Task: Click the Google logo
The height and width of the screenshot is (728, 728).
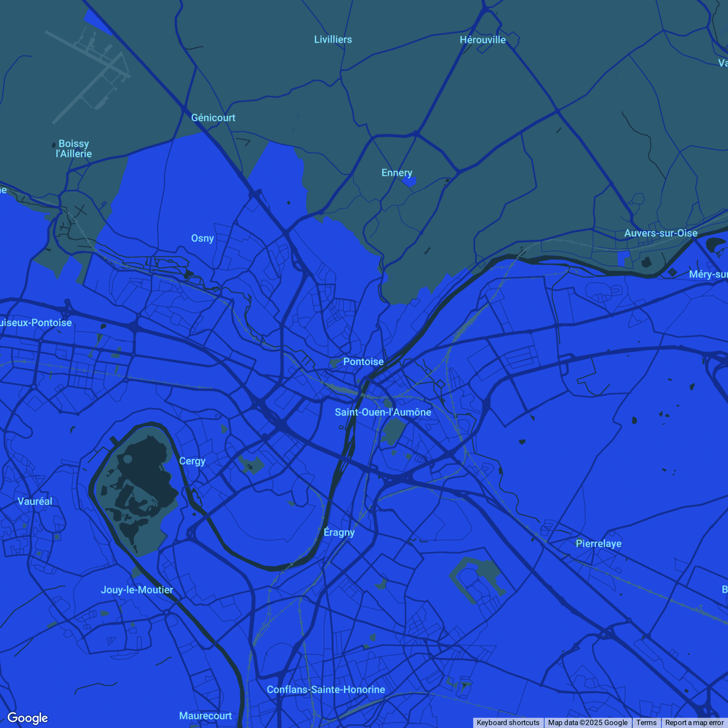Action: tap(28, 718)
